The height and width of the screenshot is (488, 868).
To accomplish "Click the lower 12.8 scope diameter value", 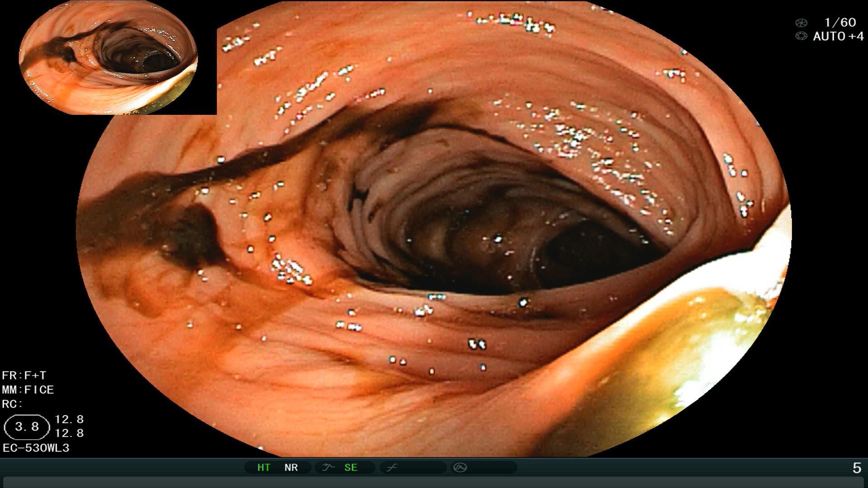I will 69,433.
